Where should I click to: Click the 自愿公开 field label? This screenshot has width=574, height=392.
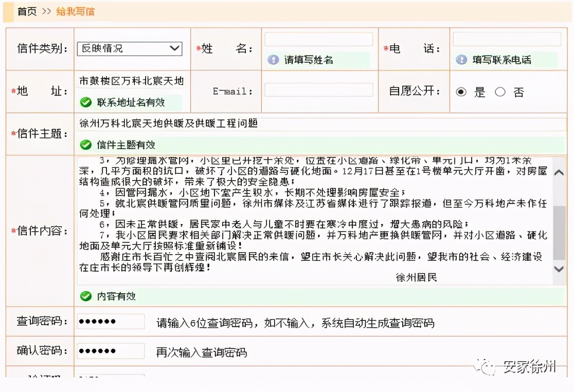tap(415, 91)
